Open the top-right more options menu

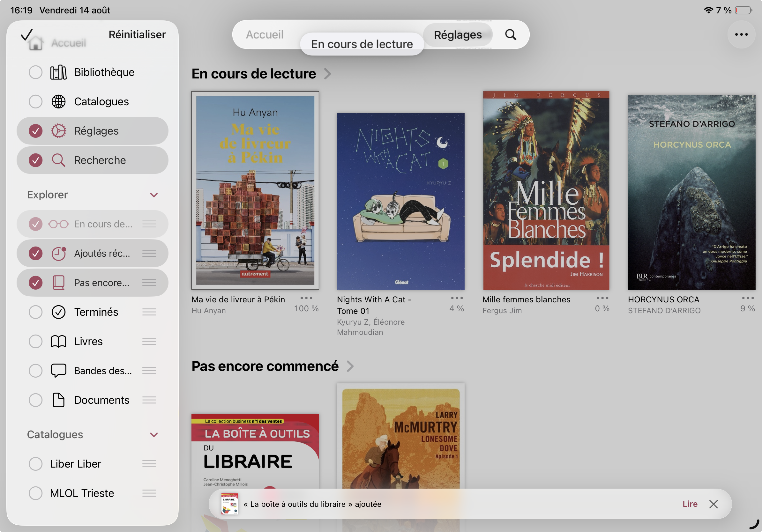[742, 34]
